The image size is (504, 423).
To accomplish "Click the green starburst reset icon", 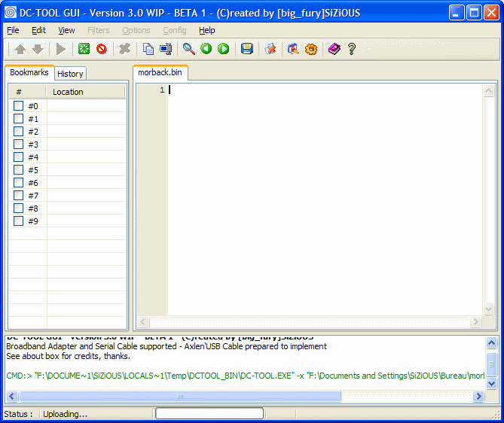I will (x=84, y=49).
